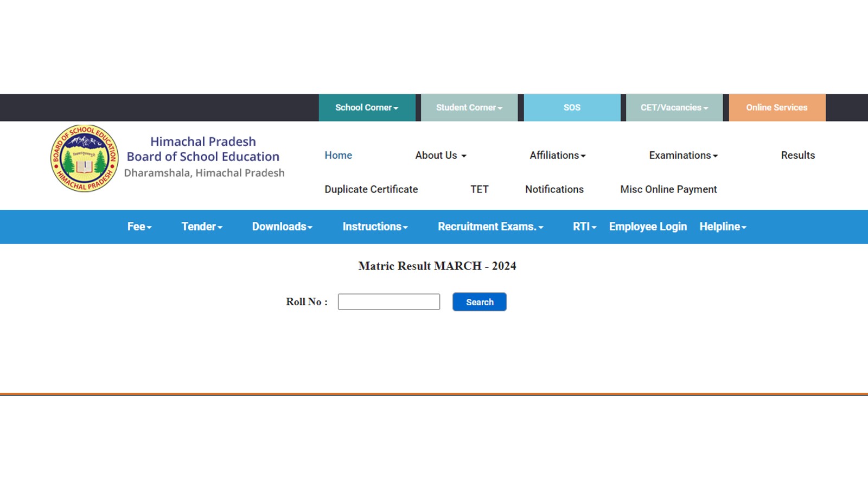Open CET/Vacancies dropdown menu
Screen dimensions: 868x488
674,107
